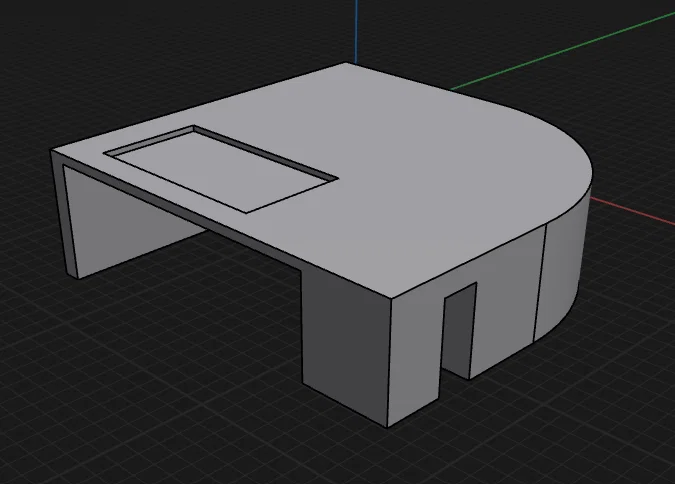Select the vertical seam edge beside the curved face
Viewport: 675px width, 484px height.
tap(540, 283)
